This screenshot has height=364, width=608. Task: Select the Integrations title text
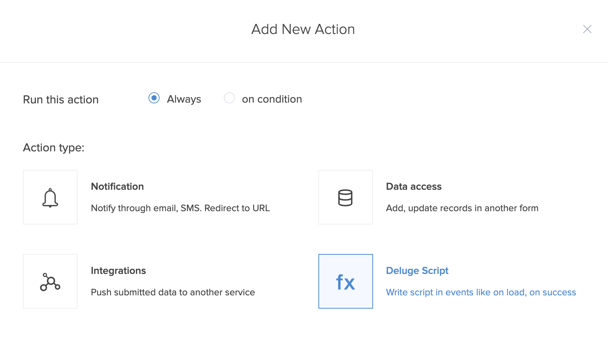118,271
